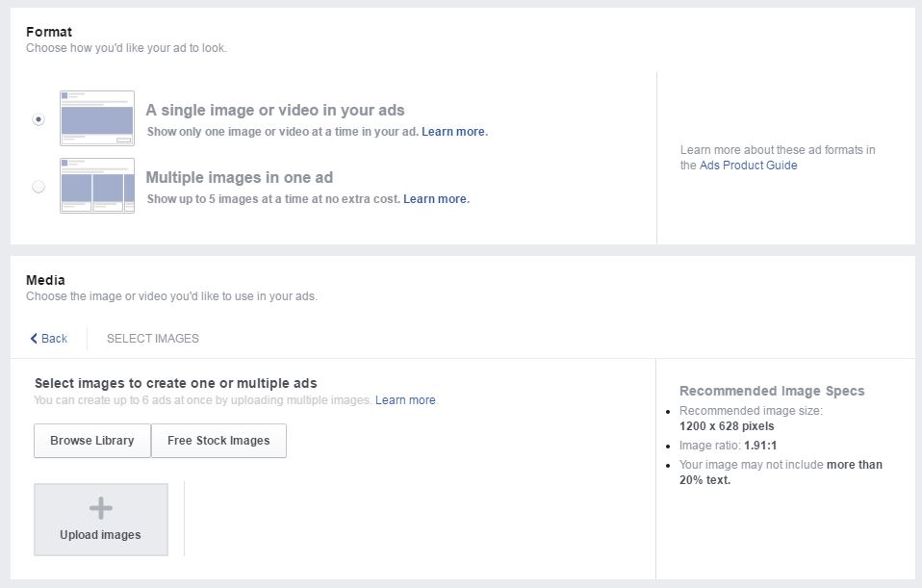Click the Format section heading

point(49,33)
